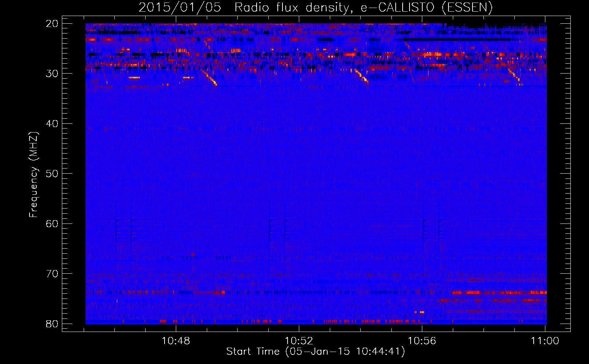Screen dimensions: 589x364
Task: Pick the 11:00 time tick label
Action: click(x=545, y=341)
